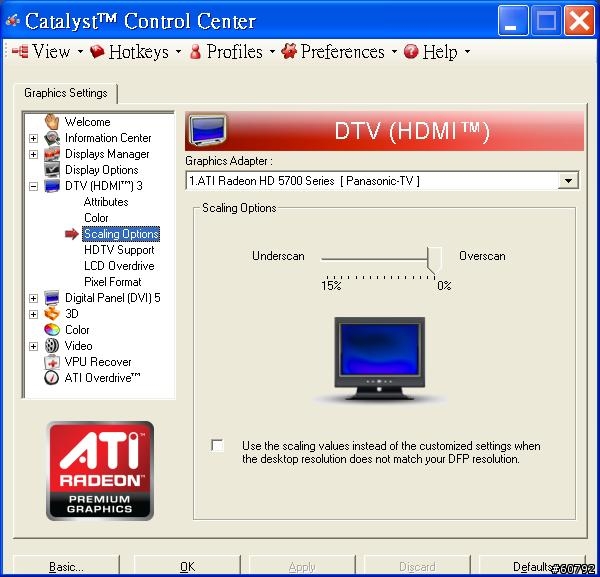
Task: Click the Discard button
Action: [x=417, y=566]
